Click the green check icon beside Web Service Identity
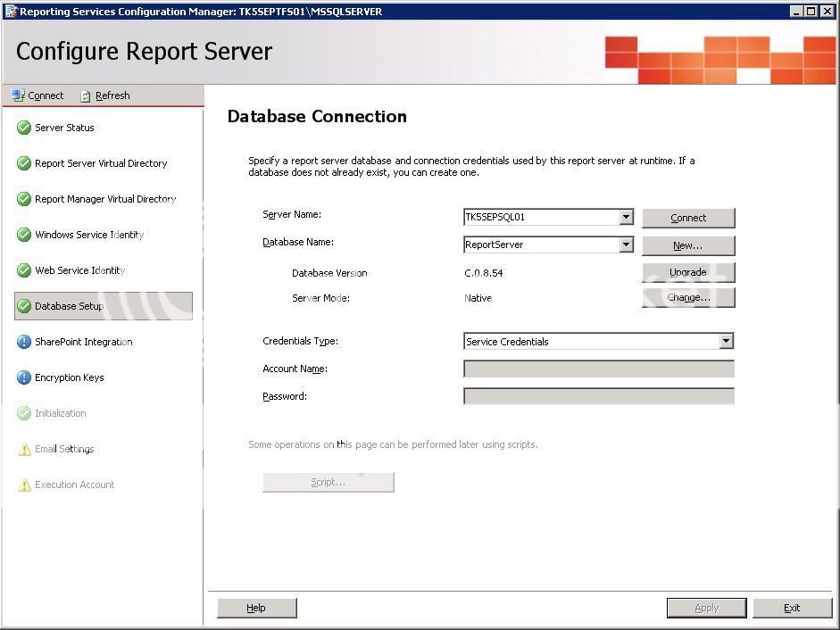The height and width of the screenshot is (630, 840). tap(24, 270)
